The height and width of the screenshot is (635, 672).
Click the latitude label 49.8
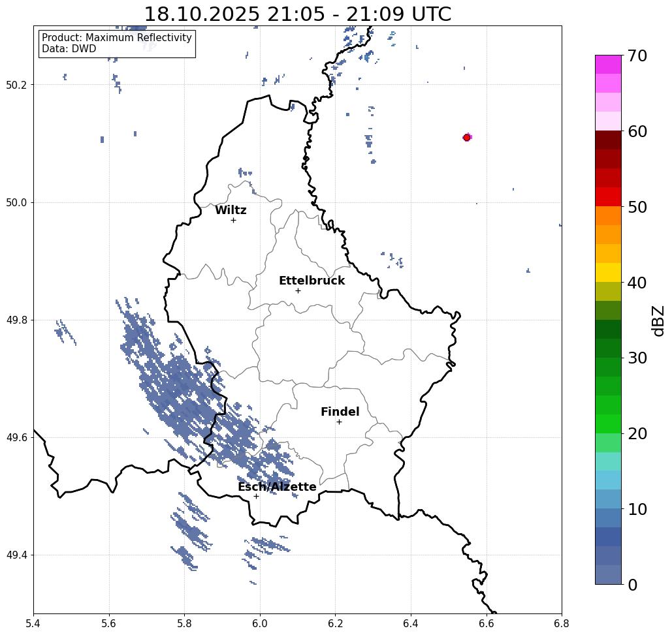click(16, 320)
